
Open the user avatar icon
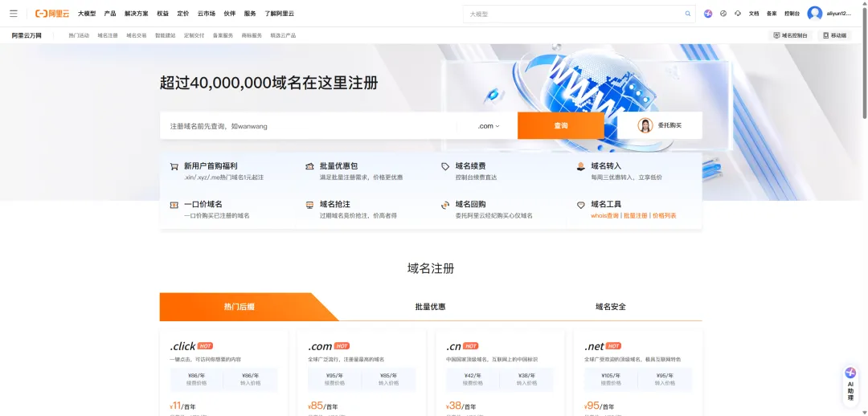[x=815, y=14]
